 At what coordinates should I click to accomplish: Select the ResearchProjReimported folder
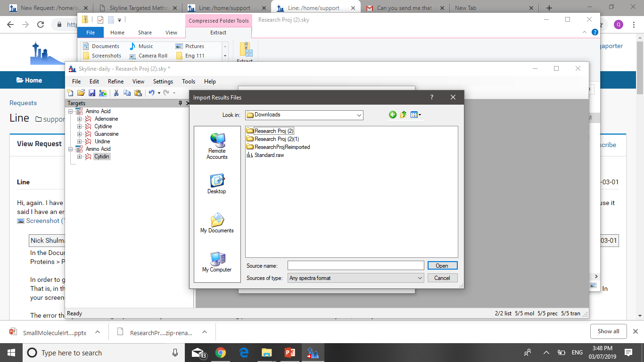click(281, 147)
